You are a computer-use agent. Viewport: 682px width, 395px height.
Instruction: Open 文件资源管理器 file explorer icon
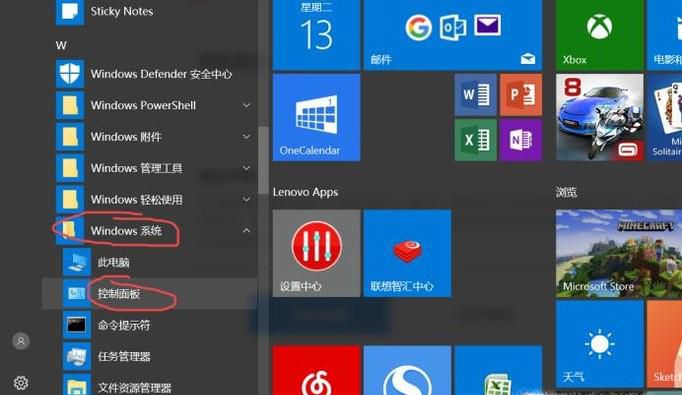(x=77, y=385)
